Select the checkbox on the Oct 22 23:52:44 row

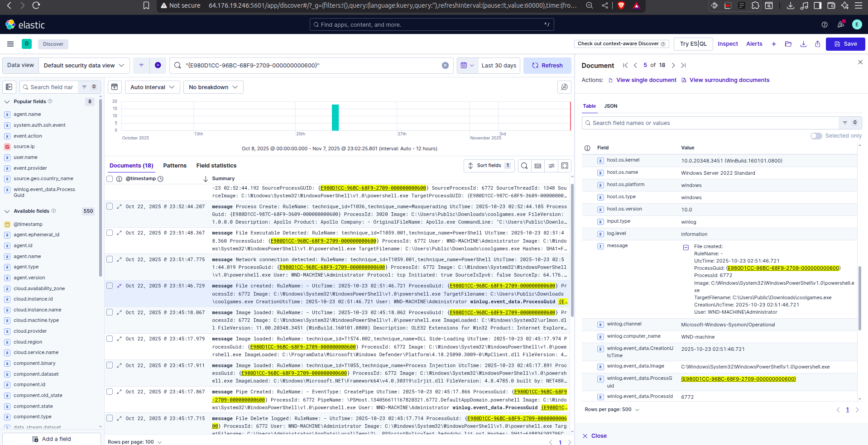pos(110,206)
